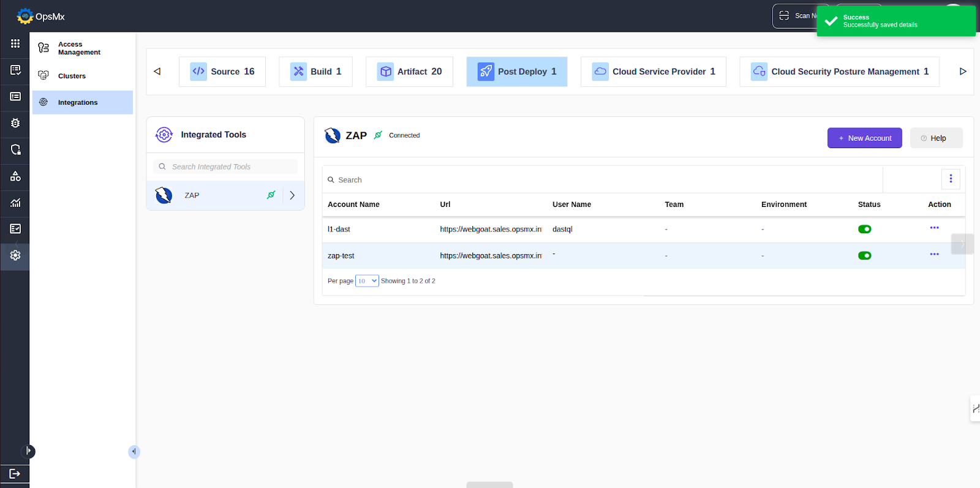The image size is (980, 488).
Task: Toggle status switch for zap-test account
Action: [x=864, y=256]
